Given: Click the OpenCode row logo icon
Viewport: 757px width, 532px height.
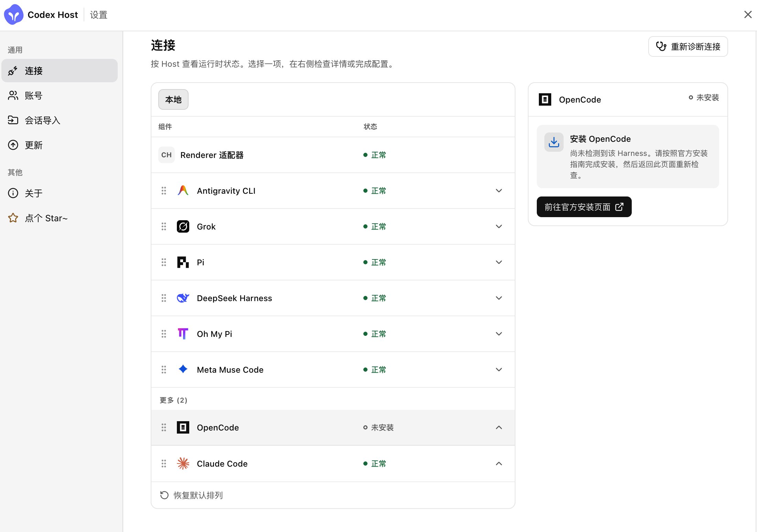Looking at the screenshot, I should coord(183,427).
